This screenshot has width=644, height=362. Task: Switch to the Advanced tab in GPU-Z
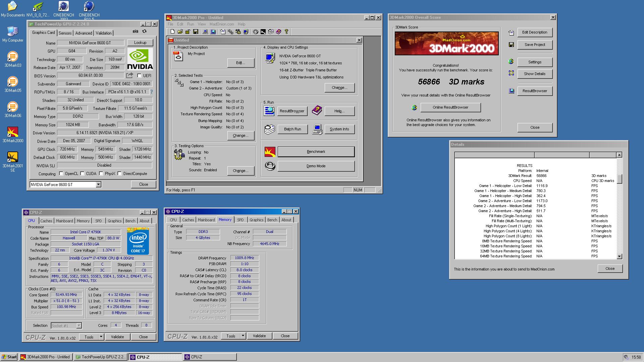click(84, 33)
